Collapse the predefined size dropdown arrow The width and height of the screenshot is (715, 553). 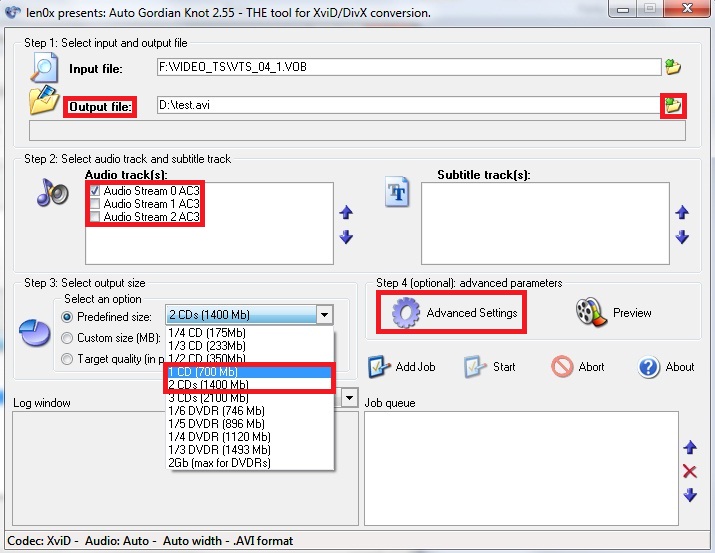click(324, 315)
